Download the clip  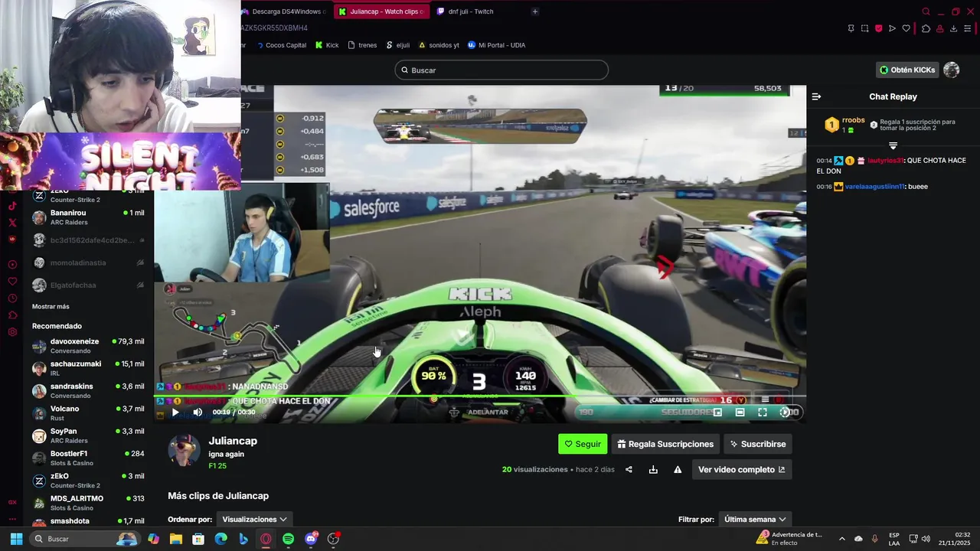pos(653,470)
